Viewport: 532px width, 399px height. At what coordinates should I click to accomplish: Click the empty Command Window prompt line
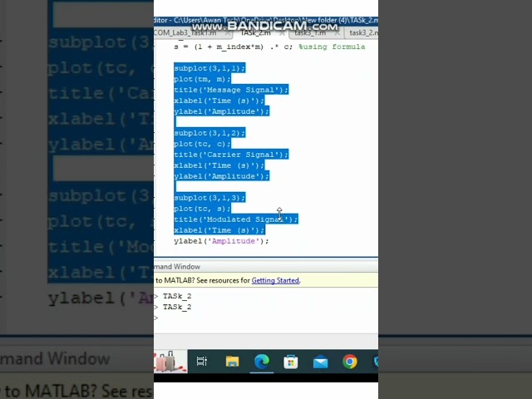266,318
